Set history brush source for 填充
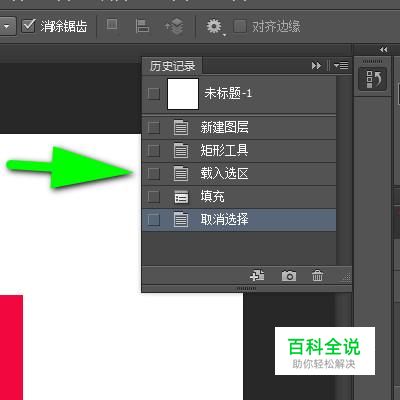This screenshot has width=400, height=400. (x=153, y=197)
